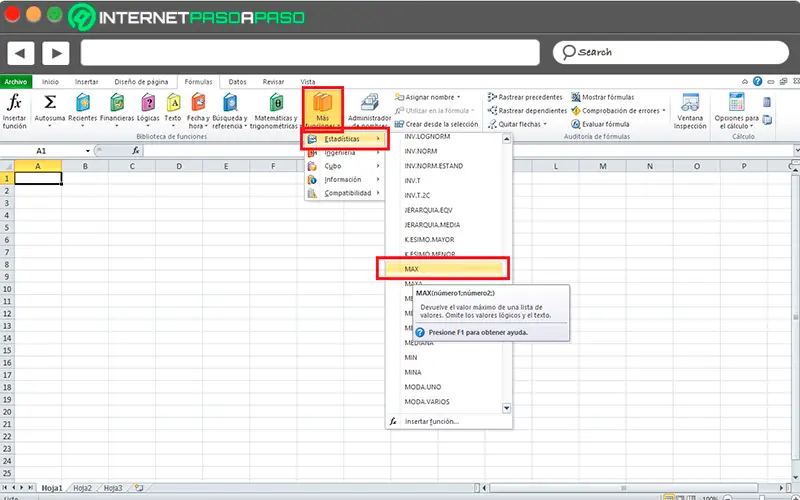Open the Fecha y hora functions icon
The width and height of the screenshot is (800, 500).
click(x=198, y=103)
